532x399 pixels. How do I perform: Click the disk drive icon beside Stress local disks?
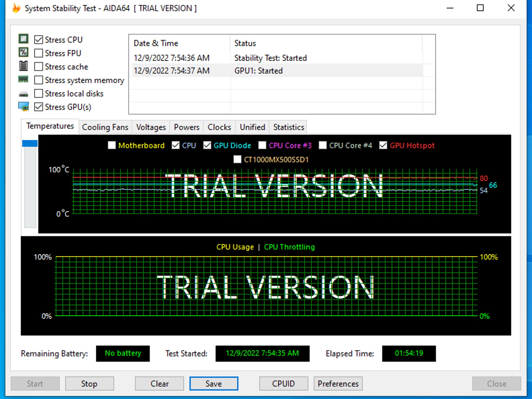pos(24,93)
